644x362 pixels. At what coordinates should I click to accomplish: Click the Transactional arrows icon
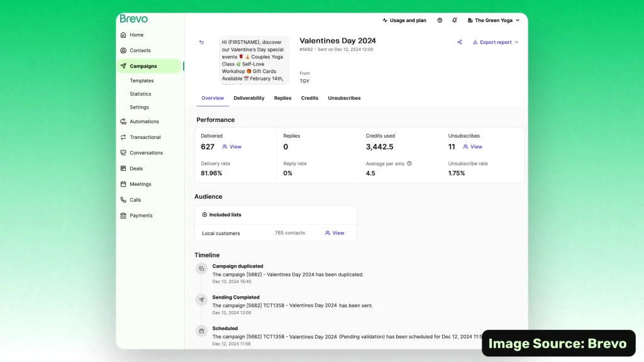click(123, 137)
